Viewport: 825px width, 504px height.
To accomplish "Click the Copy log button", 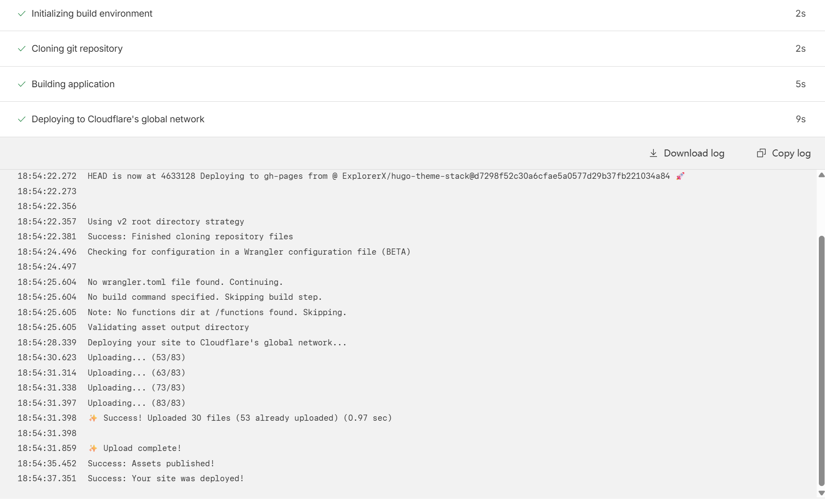I will coord(783,153).
